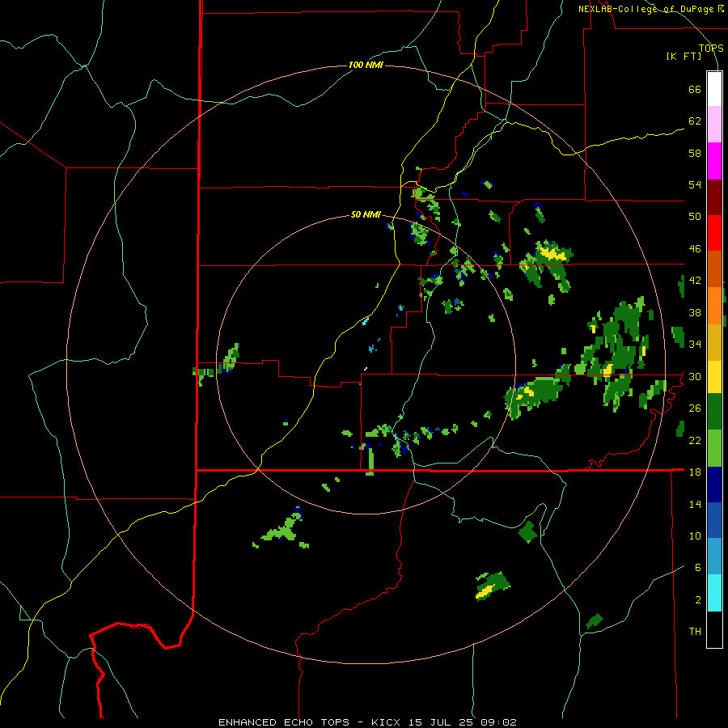This screenshot has width=728, height=728.
Task: Select the dark orange legend swatch
Action: pyautogui.click(x=714, y=269)
